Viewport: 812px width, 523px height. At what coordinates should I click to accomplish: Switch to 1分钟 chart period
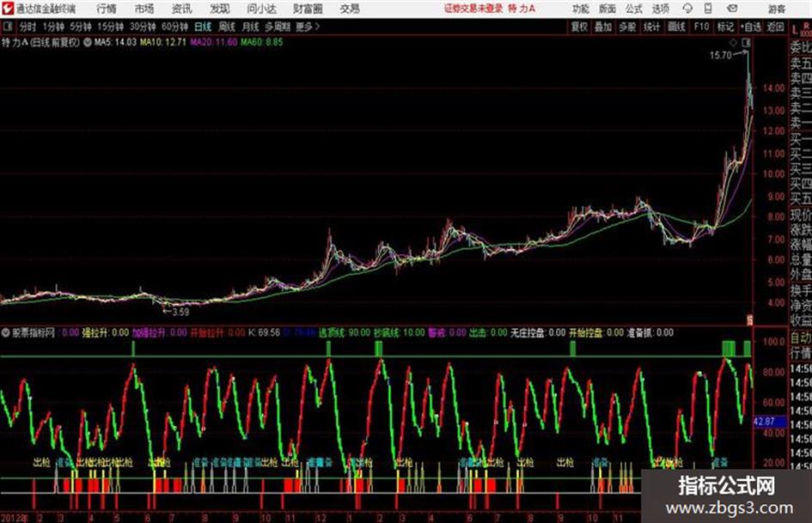53,27
